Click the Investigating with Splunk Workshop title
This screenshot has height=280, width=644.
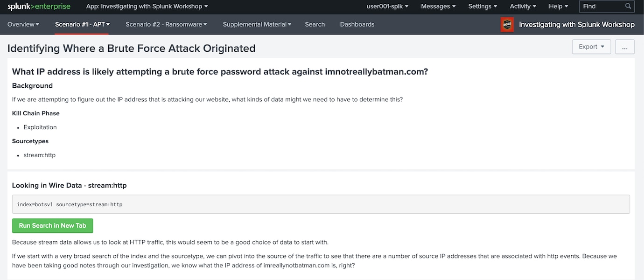coord(577,25)
